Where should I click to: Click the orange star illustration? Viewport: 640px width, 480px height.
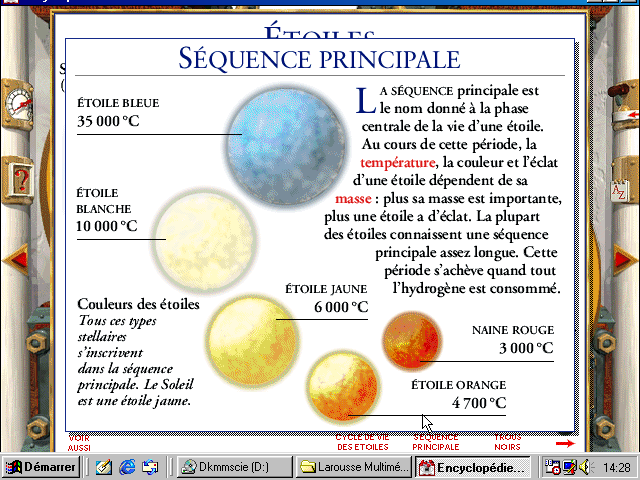coord(343,387)
